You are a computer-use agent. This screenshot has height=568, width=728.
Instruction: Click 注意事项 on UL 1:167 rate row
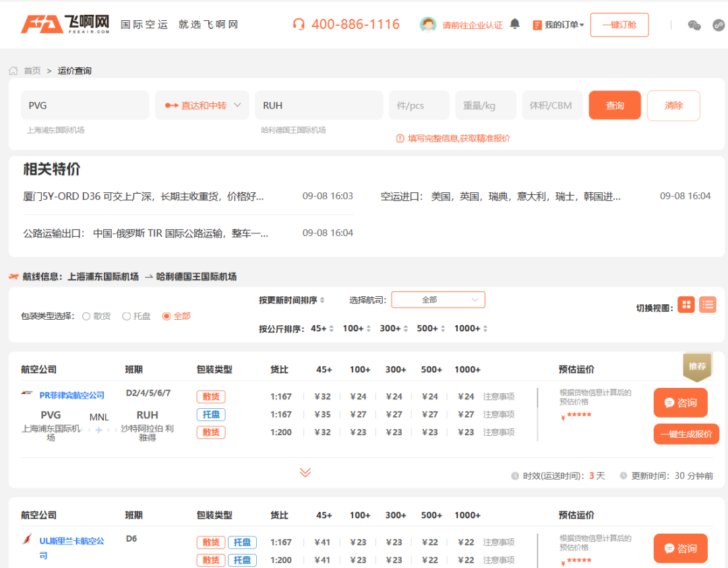click(x=499, y=542)
